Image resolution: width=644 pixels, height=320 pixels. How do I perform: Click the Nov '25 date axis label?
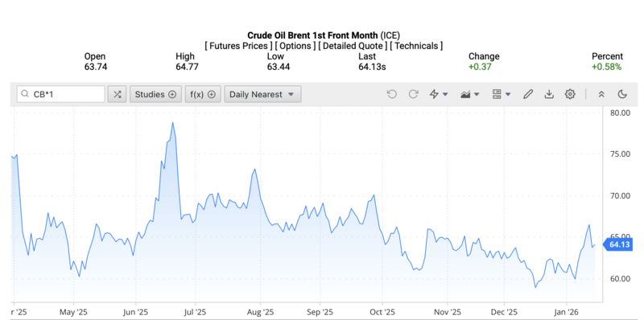point(447,312)
